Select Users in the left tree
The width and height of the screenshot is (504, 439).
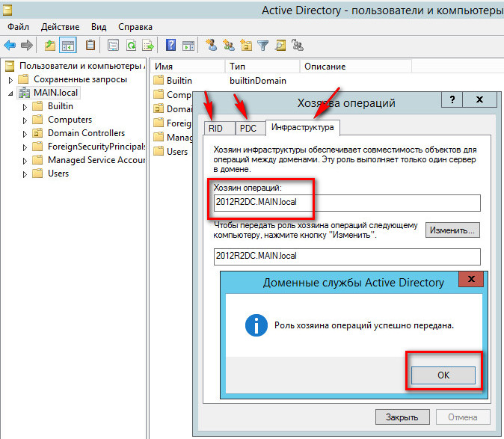[x=58, y=174]
